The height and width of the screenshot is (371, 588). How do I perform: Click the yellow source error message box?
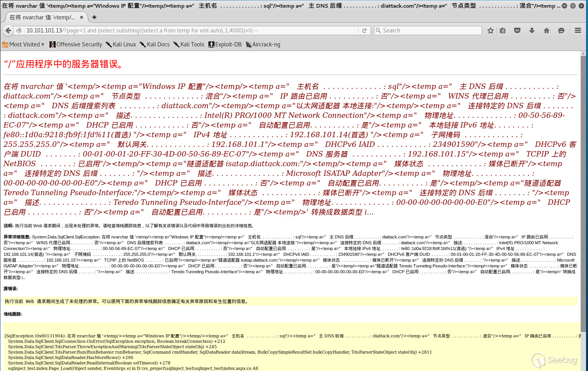tap(290, 301)
